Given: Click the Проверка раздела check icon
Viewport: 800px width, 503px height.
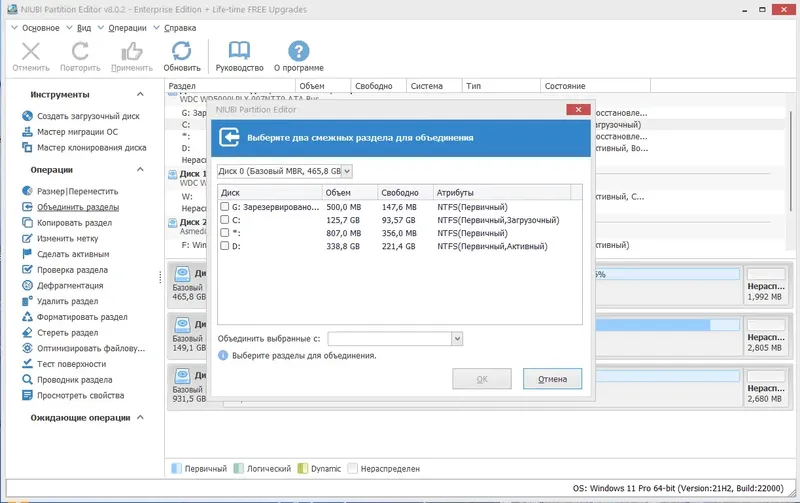Looking at the screenshot, I should coord(27,269).
